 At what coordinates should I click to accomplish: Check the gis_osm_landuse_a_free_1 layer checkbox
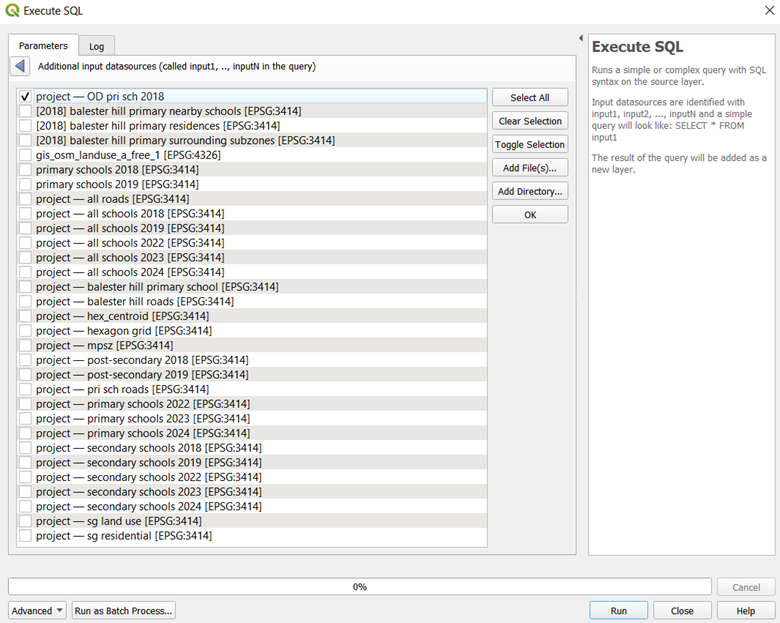[x=25, y=155]
